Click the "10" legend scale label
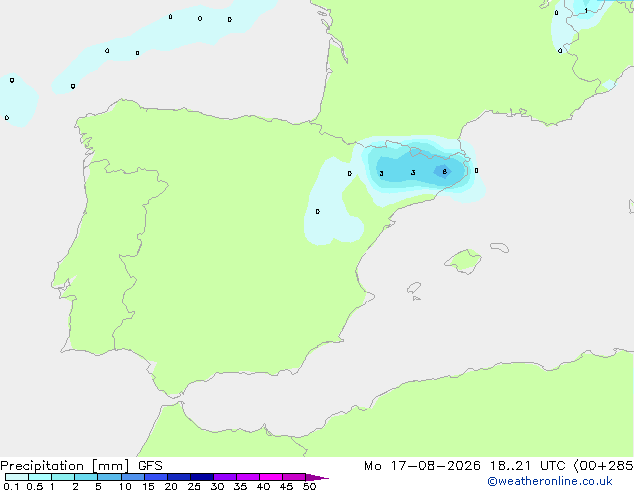634x490 pixels. pos(125,486)
